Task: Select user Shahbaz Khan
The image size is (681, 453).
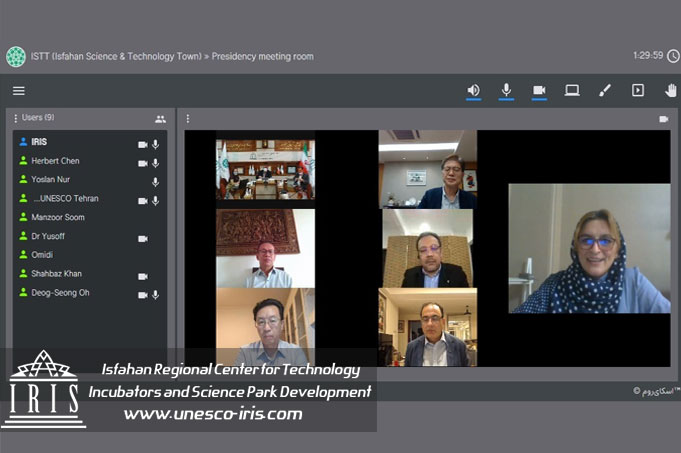Action: [x=56, y=274]
